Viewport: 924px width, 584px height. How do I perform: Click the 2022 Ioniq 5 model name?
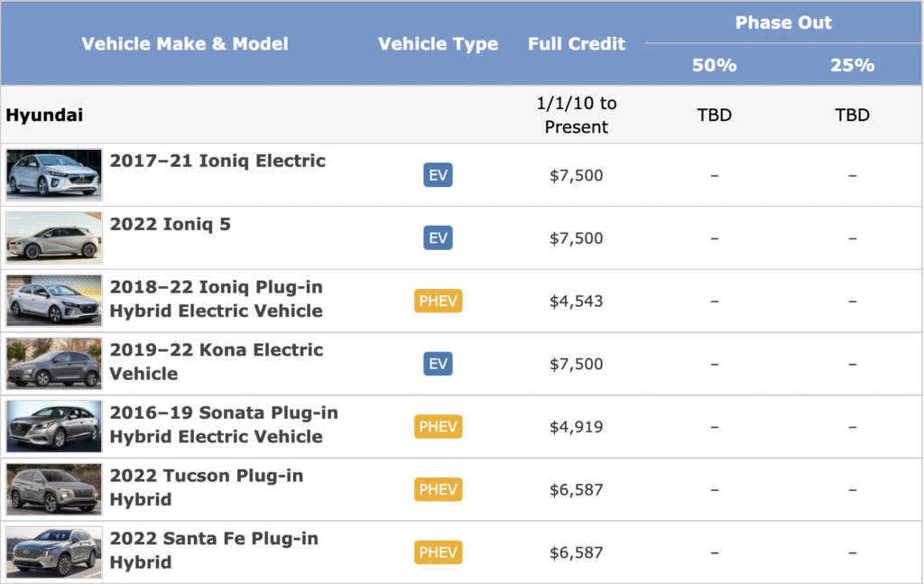click(x=171, y=224)
